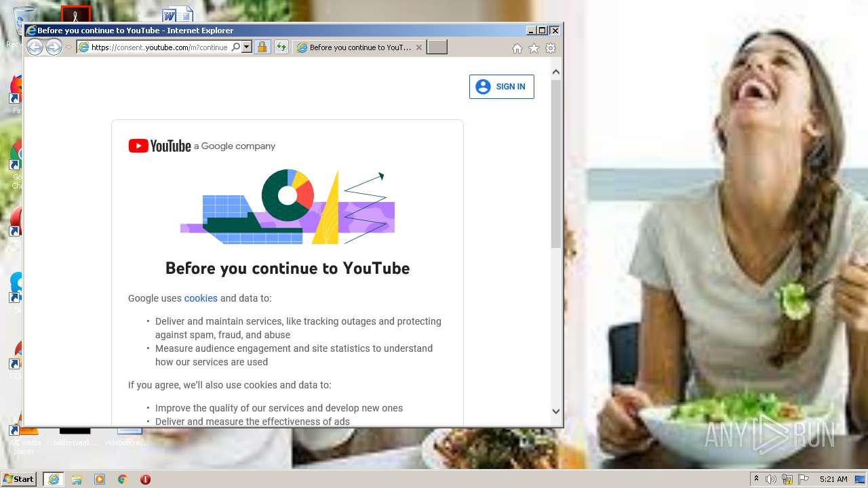Open the Word document desktop icon
The height and width of the screenshot is (488, 868).
tap(178, 14)
